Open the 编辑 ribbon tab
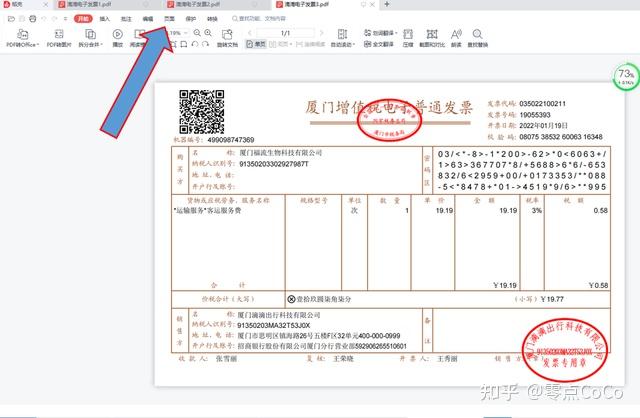640x418 pixels. click(x=148, y=19)
